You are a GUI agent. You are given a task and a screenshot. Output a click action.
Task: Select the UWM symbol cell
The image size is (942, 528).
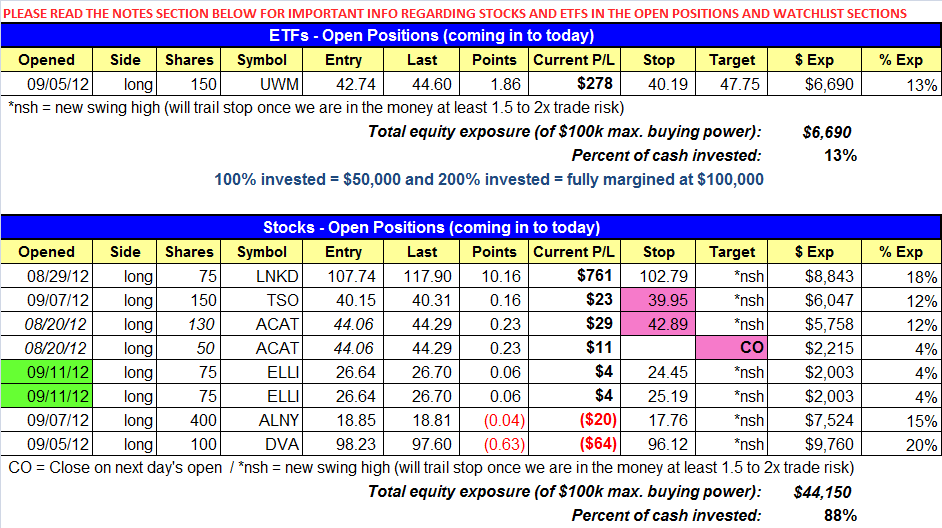coord(262,84)
